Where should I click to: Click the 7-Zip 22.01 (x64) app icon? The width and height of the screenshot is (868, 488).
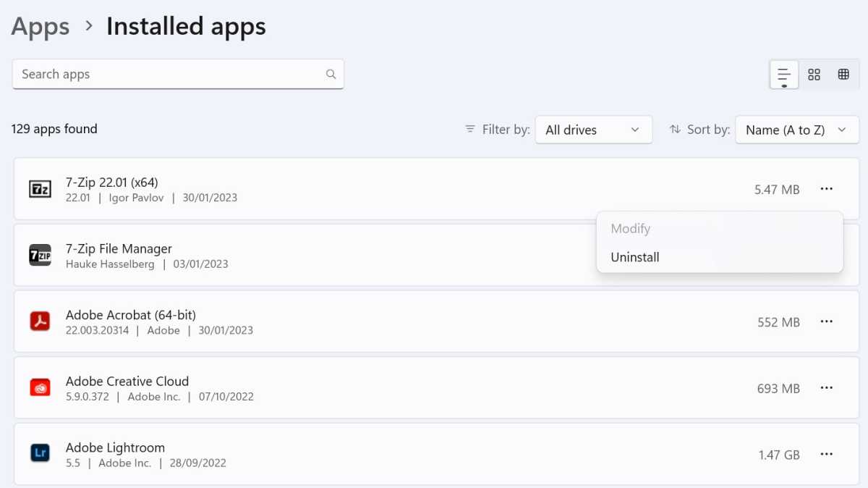pos(40,189)
